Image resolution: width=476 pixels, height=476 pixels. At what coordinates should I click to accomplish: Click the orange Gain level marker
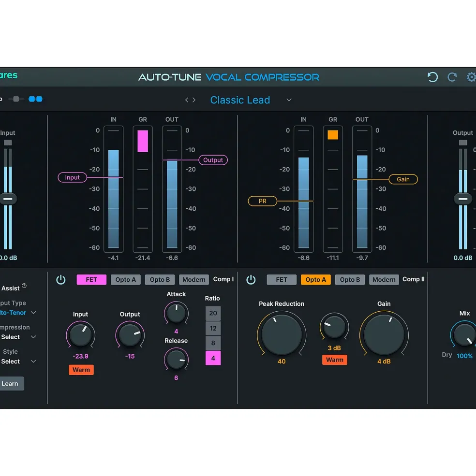click(403, 179)
